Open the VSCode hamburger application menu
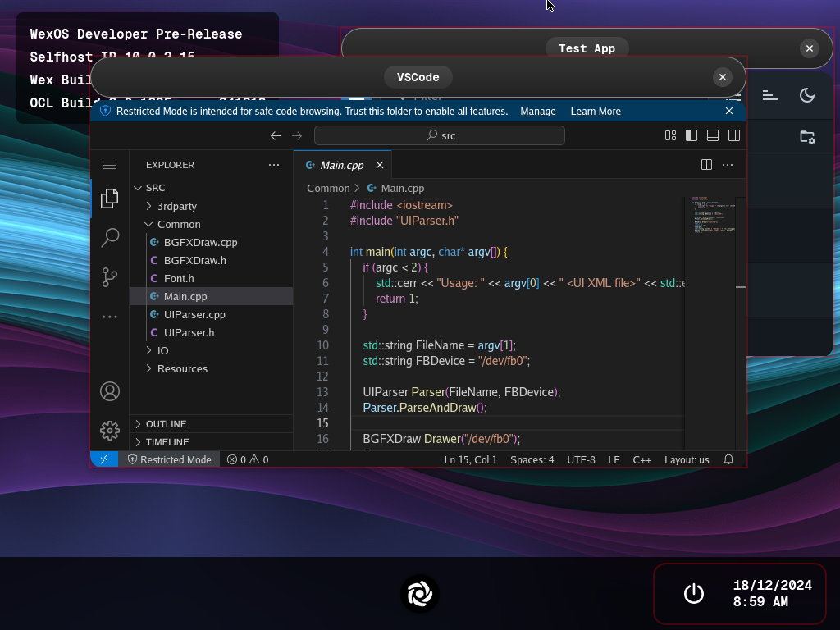 coord(110,165)
